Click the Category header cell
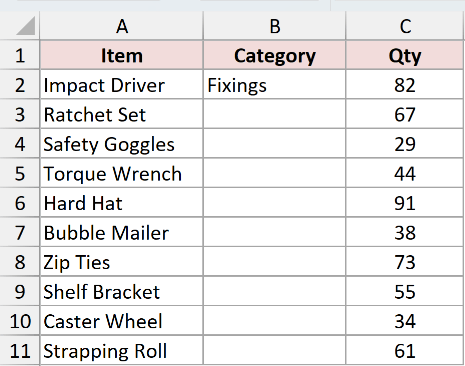This screenshot has height=366, width=465. [274, 55]
